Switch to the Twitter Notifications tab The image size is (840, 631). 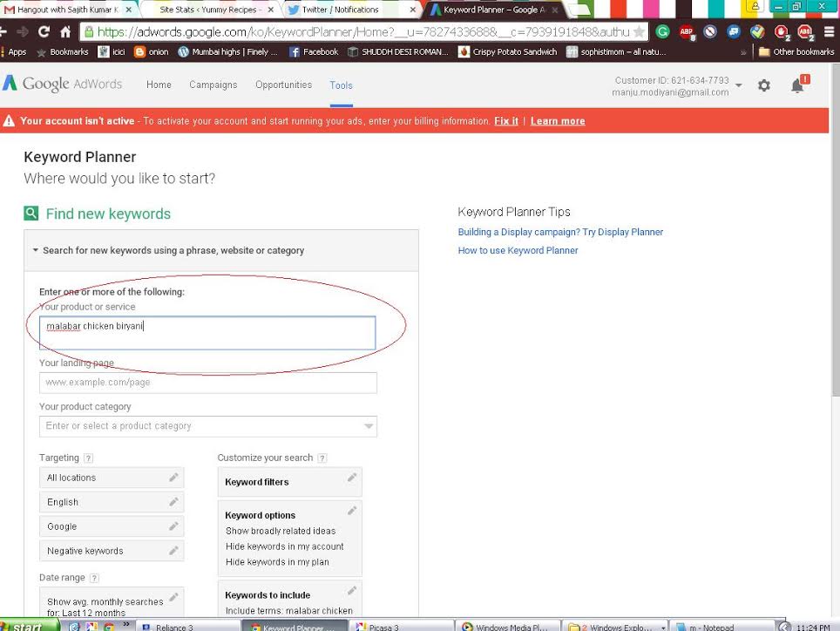(351, 10)
